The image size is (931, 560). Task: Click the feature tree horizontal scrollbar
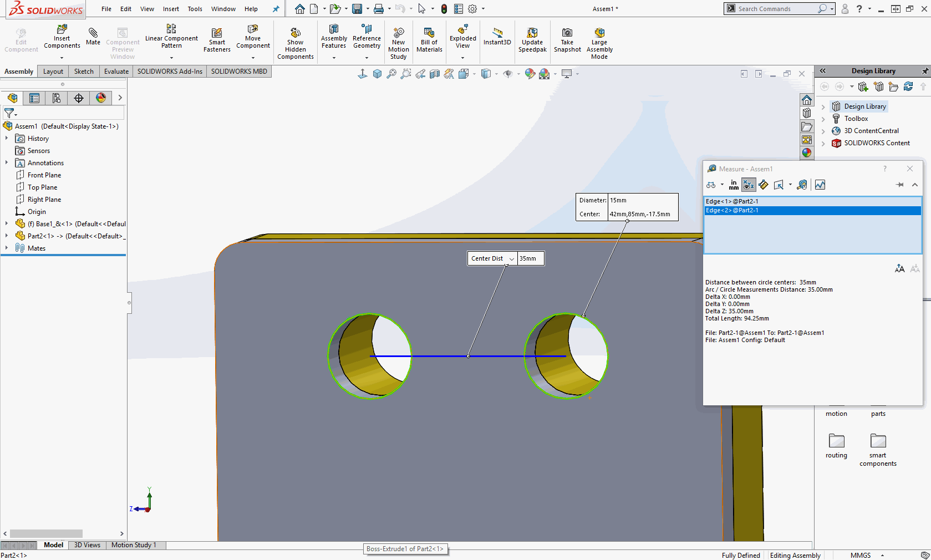click(46, 533)
